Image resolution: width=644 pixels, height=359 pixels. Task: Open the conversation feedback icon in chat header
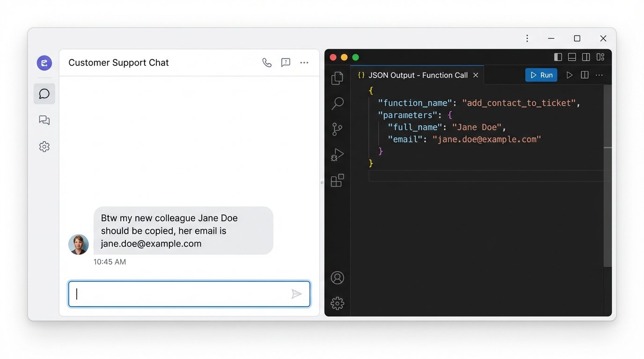(x=285, y=62)
